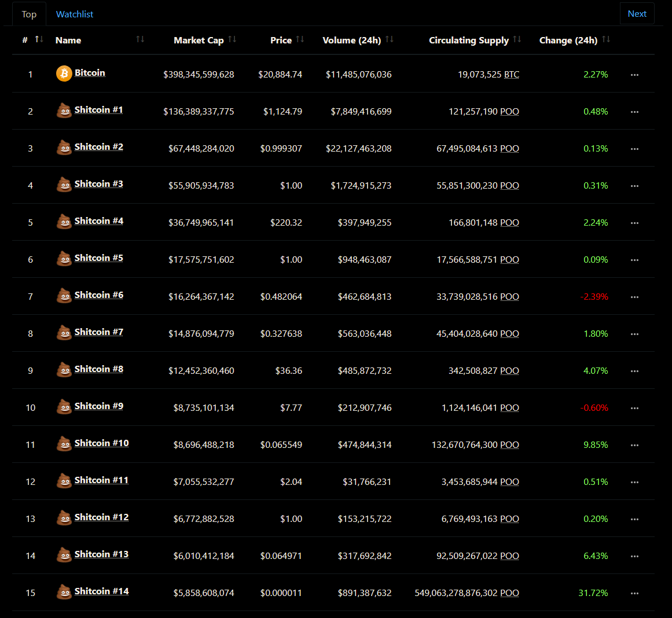
Task: Click the Next page button
Action: coord(637,13)
